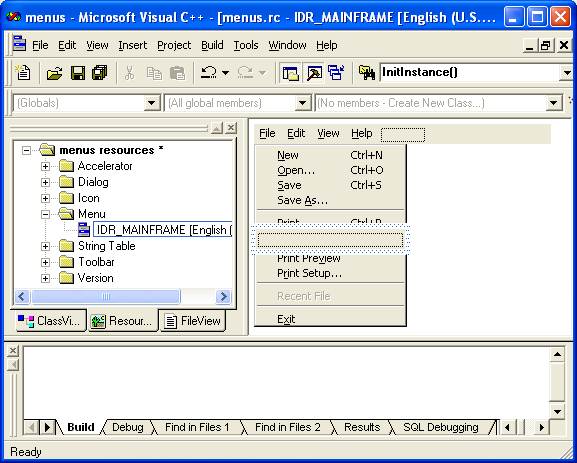
Task: Expand the Version tree node
Action: pos(45,278)
